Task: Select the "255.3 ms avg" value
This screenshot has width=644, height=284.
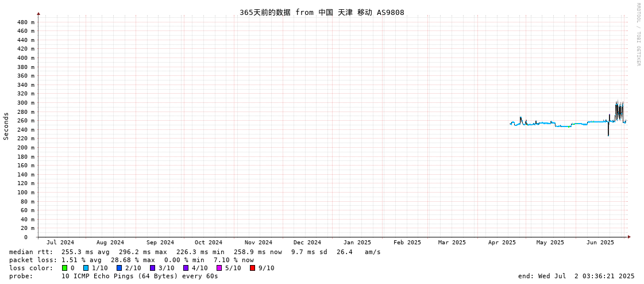Action: pyautogui.click(x=86, y=252)
